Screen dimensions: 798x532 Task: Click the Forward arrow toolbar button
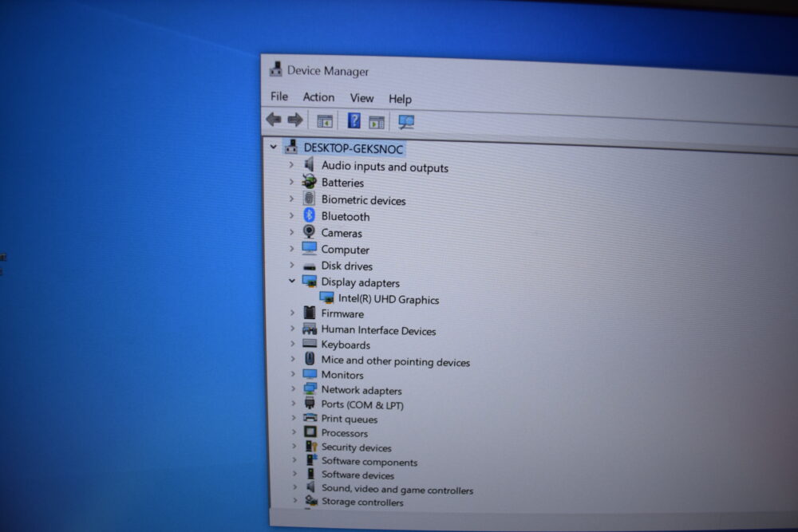point(295,120)
